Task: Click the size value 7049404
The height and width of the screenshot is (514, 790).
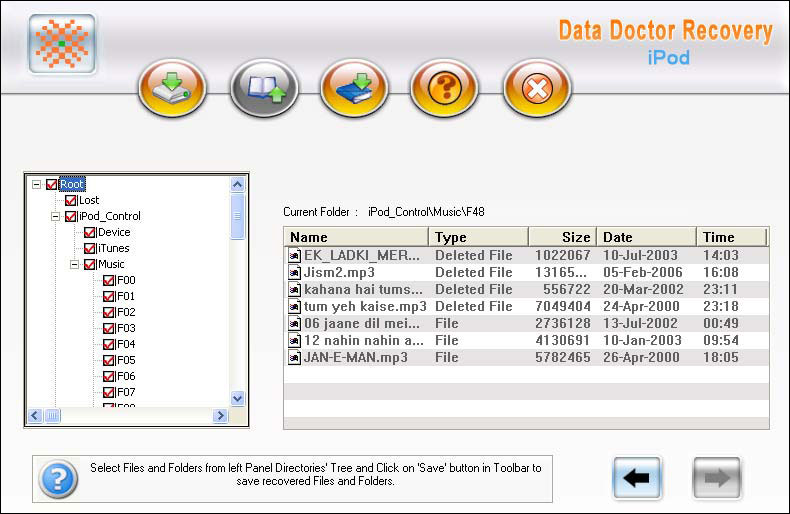Action: [562, 306]
